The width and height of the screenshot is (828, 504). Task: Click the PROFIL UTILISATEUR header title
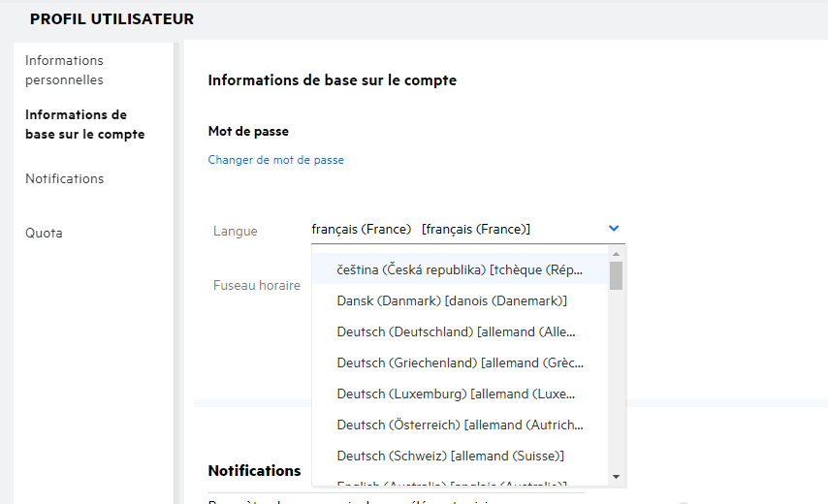[112, 19]
